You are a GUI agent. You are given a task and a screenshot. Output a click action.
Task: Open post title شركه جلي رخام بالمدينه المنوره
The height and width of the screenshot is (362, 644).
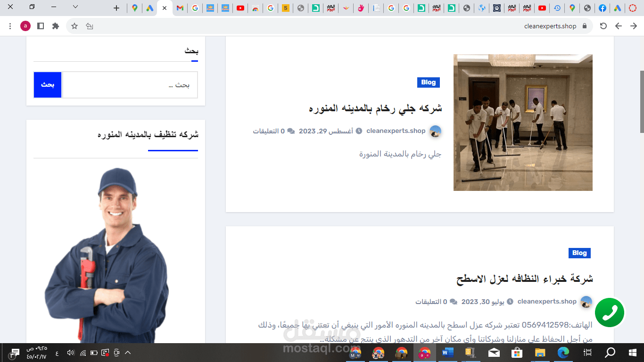click(x=375, y=108)
